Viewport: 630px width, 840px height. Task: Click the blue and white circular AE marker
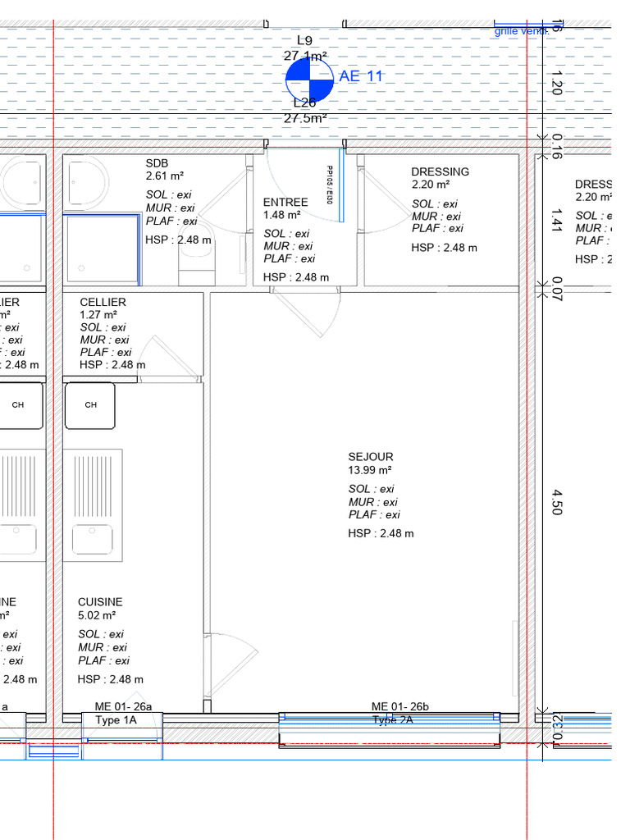tap(309, 80)
